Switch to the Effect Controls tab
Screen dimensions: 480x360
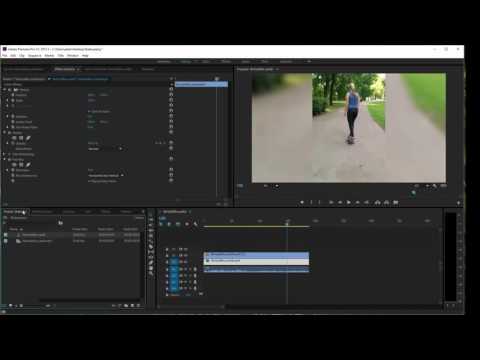65,69
